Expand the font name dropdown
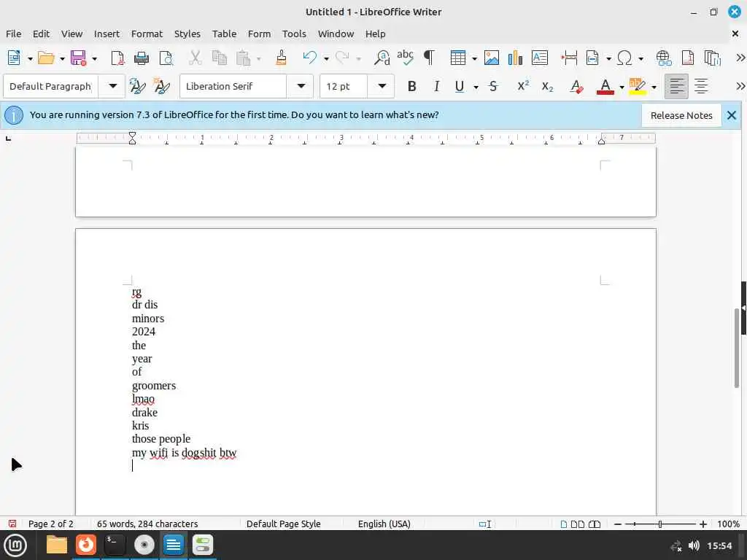Viewport: 747px width, 560px height. click(301, 86)
